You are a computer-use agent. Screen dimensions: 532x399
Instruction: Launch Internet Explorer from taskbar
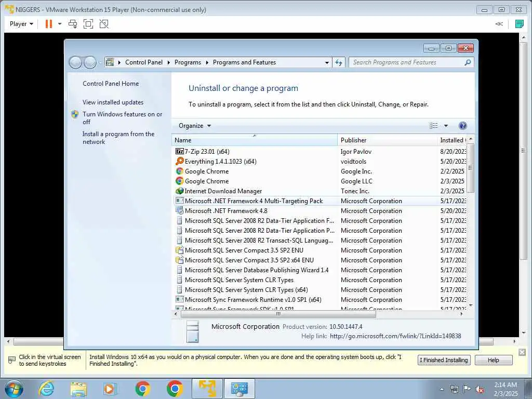pyautogui.click(x=46, y=389)
